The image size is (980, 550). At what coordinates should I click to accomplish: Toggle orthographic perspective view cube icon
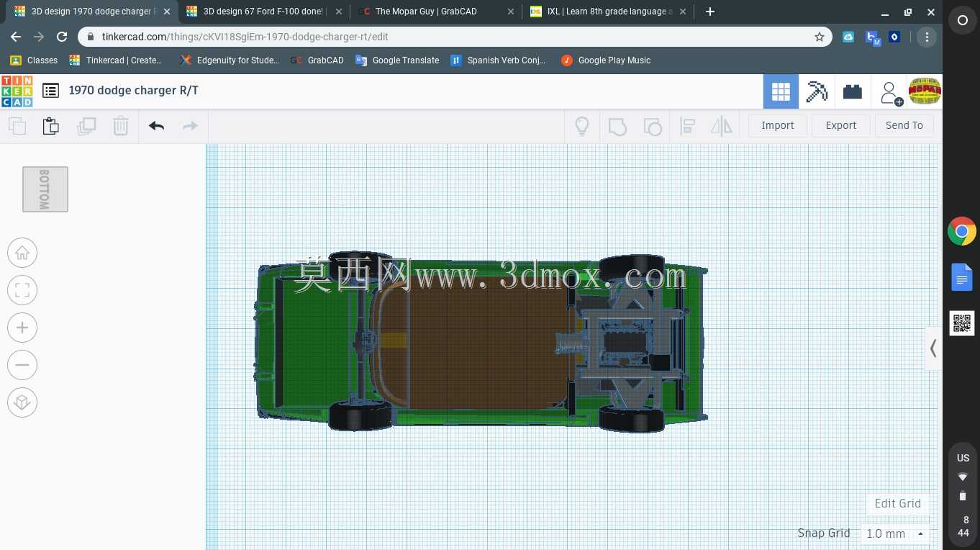click(x=22, y=402)
